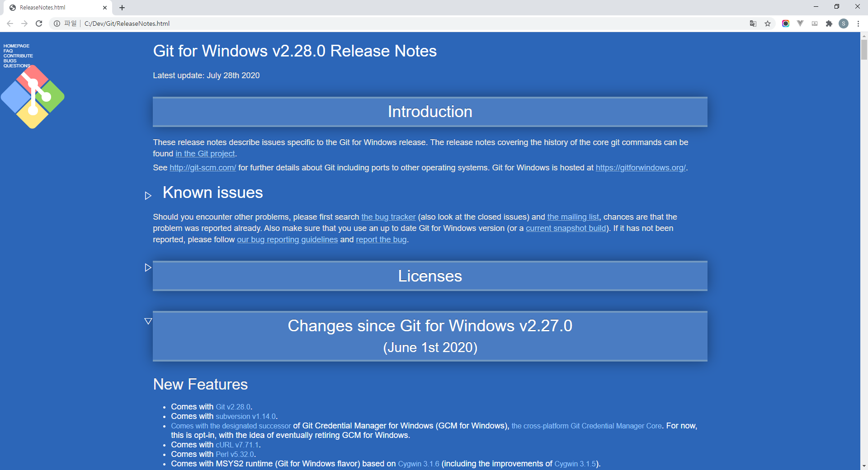Go back with the browser back arrow
This screenshot has width=868, height=470.
[10, 23]
